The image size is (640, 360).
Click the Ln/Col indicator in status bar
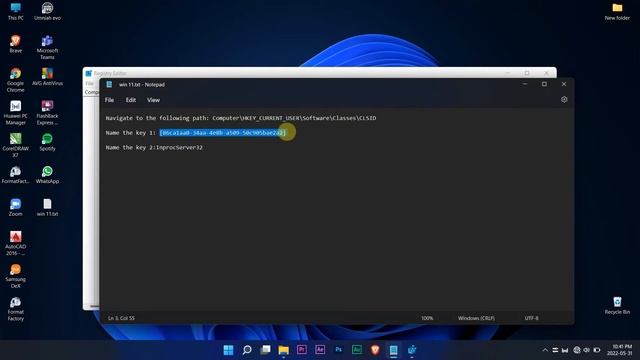pyautogui.click(x=121, y=318)
